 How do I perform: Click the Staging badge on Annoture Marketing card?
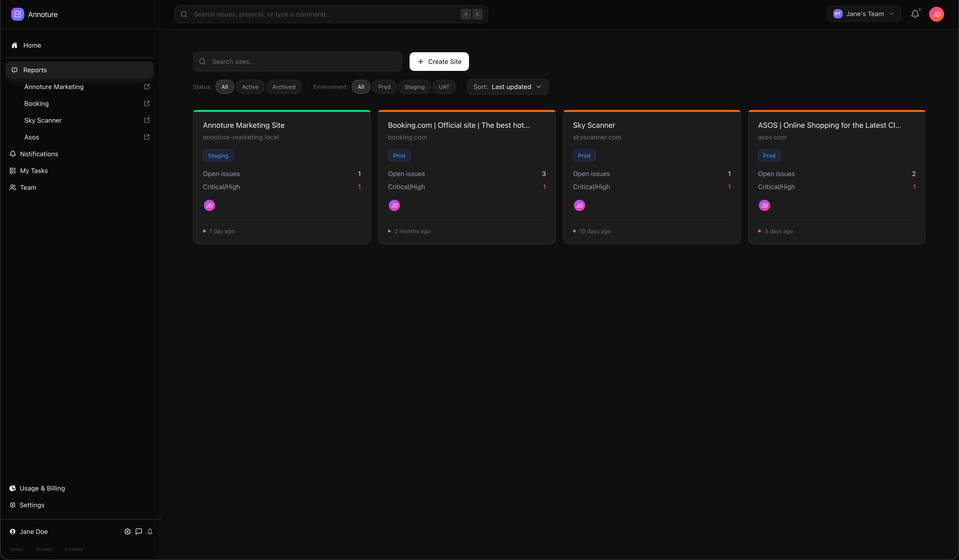218,156
